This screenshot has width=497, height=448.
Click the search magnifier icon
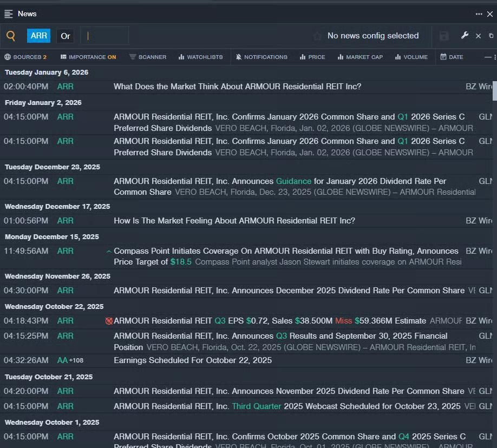(11, 36)
